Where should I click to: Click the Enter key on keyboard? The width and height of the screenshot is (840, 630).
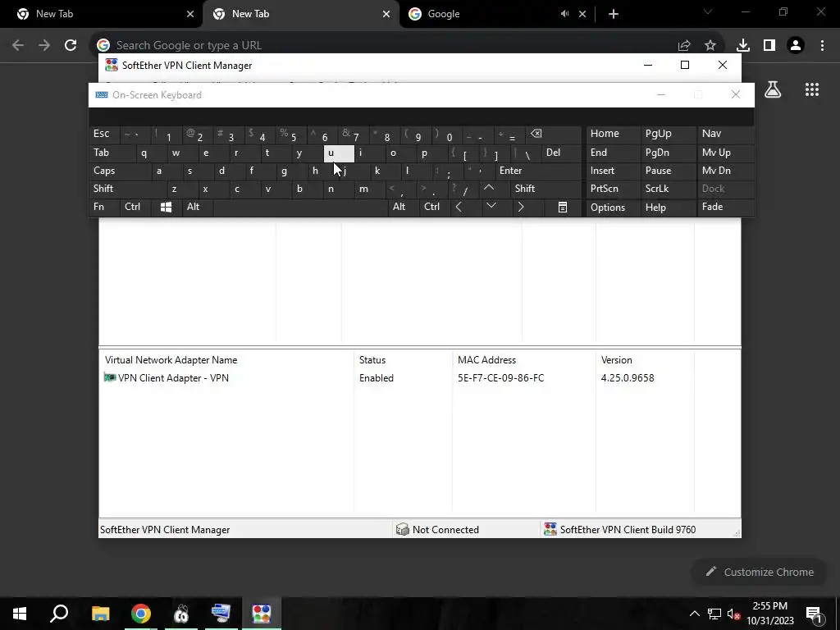(x=538, y=171)
